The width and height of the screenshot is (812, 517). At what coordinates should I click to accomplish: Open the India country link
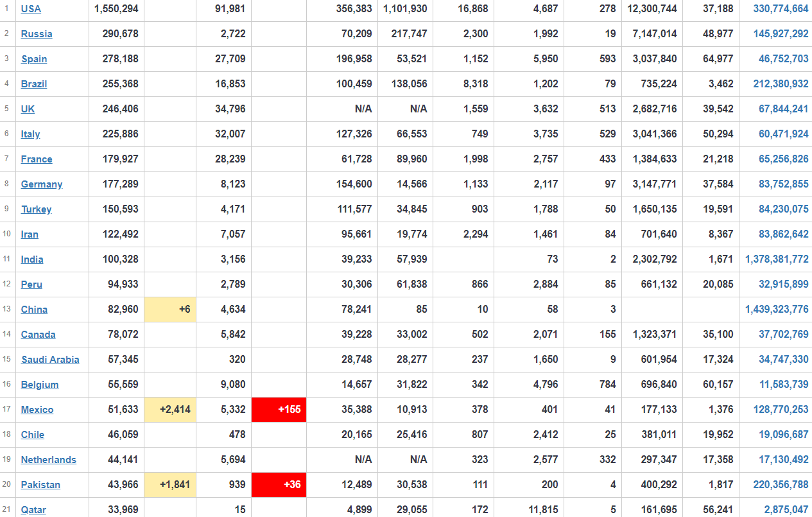[32, 259]
